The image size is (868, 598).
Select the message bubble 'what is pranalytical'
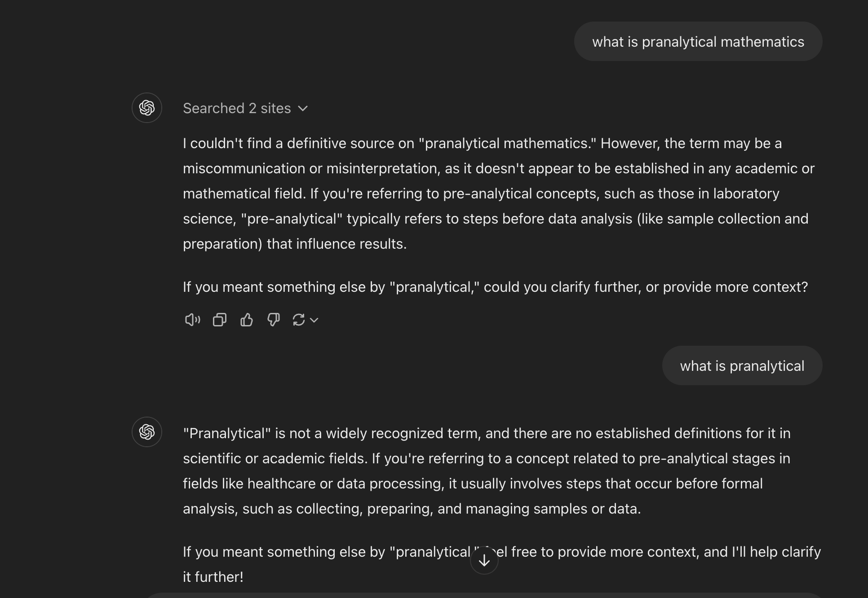742,365
